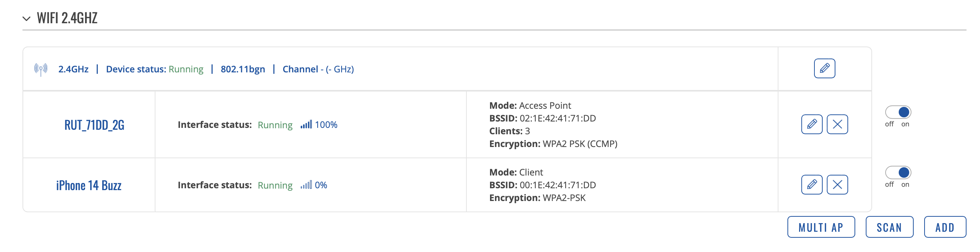This screenshot has height=252, width=980.
Task: Delete the RUT_71DD_2G interface
Action: tap(837, 124)
